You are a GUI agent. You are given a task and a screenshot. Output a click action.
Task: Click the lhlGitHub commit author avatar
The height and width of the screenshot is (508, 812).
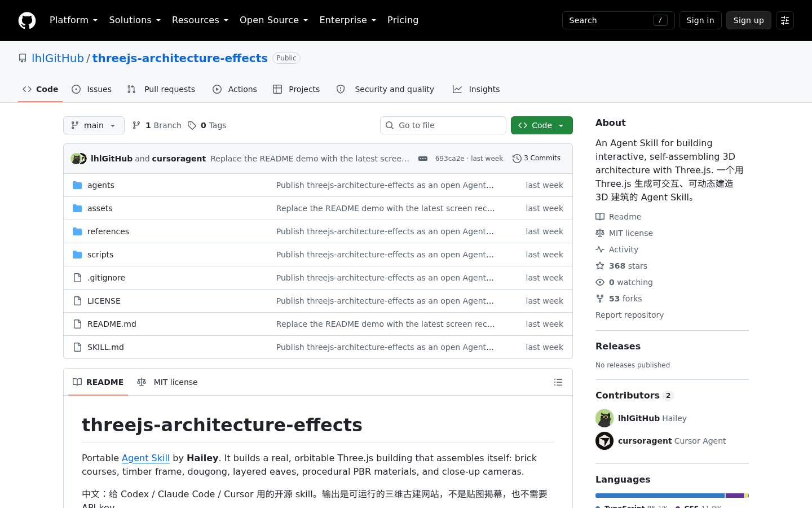click(x=76, y=159)
